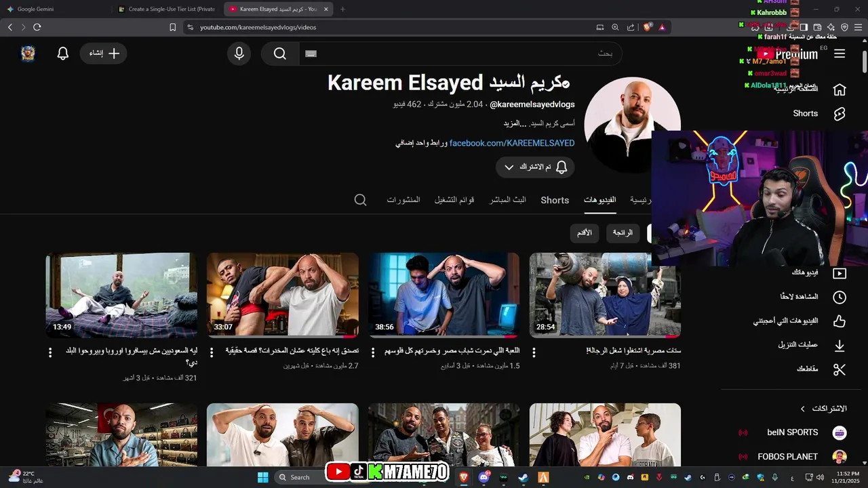The height and width of the screenshot is (488, 868).
Task: Sort videos by الأقدم chip
Action: click(585, 232)
